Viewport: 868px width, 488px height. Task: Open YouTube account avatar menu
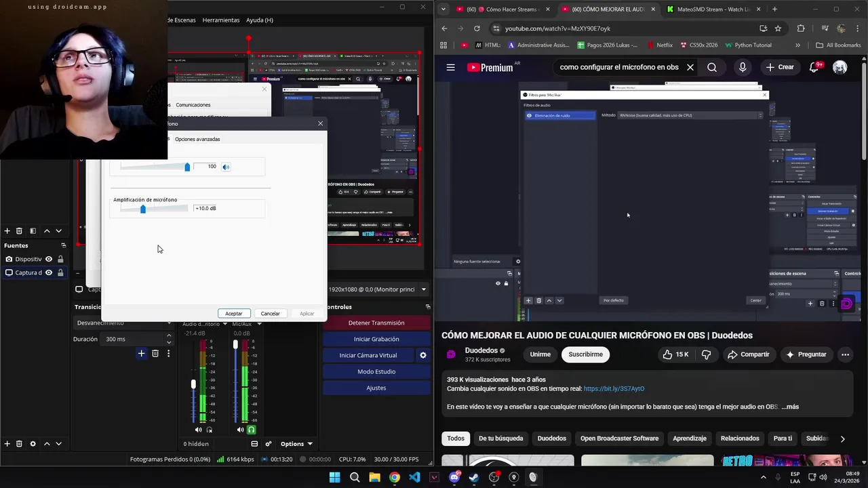[840, 67]
